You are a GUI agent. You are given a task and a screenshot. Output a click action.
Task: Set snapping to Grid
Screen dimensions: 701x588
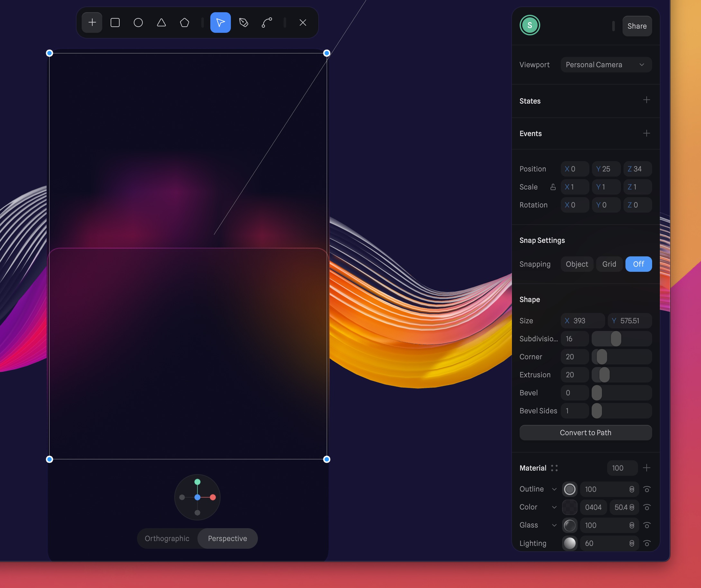609,264
